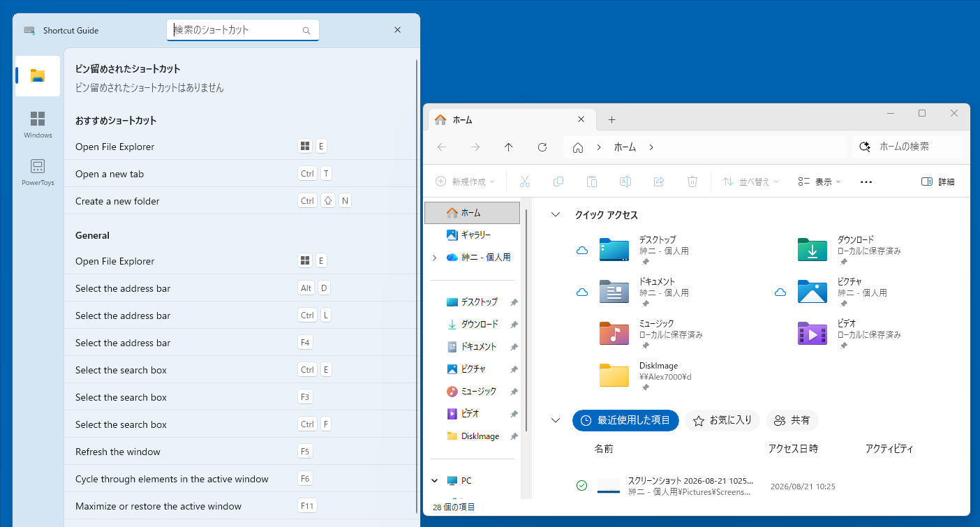Screen dimensions: 980x527
Task: Click the ホームの検索 search box
Action: click(907, 147)
